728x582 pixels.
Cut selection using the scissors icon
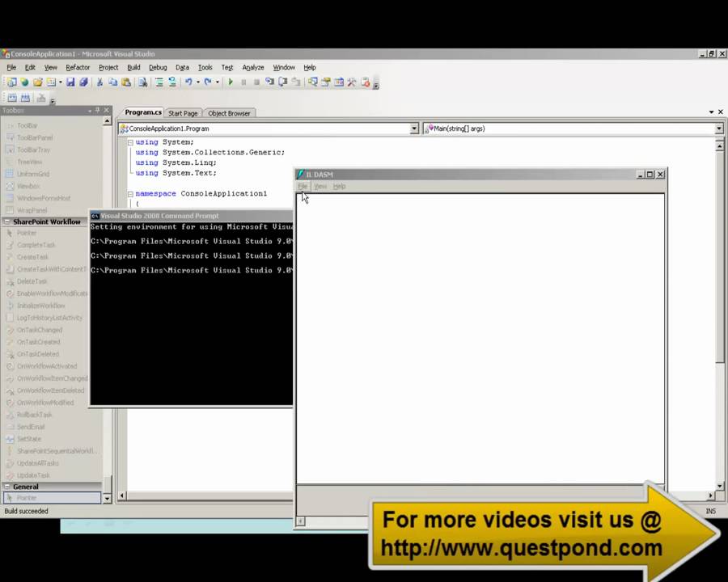coord(99,82)
